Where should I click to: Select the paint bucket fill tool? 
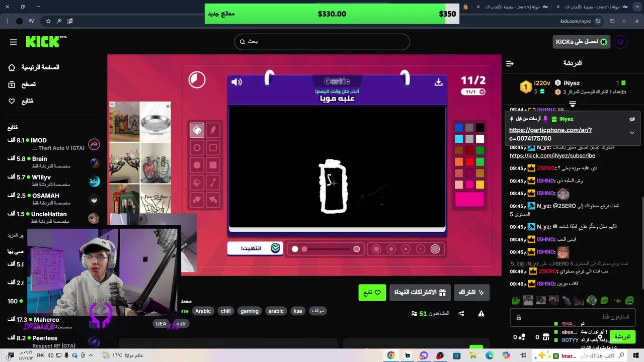coord(197,183)
